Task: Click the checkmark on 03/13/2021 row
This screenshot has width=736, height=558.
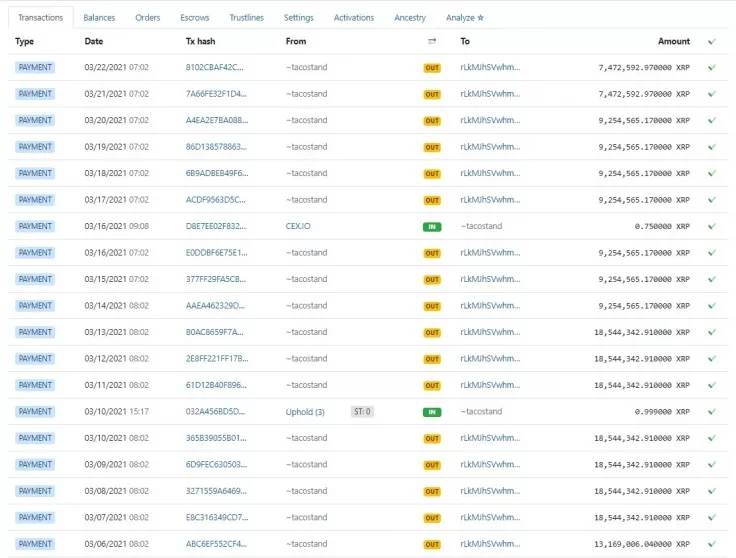Action: pyautogui.click(x=712, y=332)
